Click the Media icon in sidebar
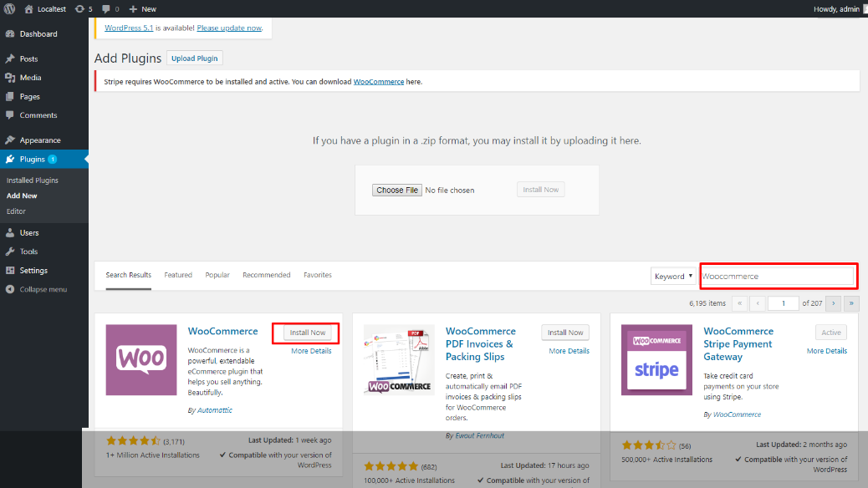868x488 pixels. pyautogui.click(x=10, y=78)
